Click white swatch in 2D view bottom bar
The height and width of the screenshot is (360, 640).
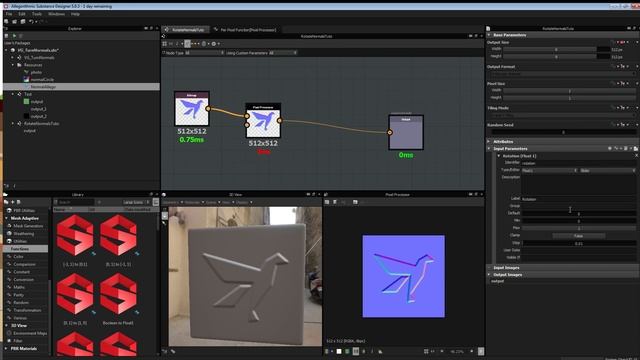(x=339, y=351)
